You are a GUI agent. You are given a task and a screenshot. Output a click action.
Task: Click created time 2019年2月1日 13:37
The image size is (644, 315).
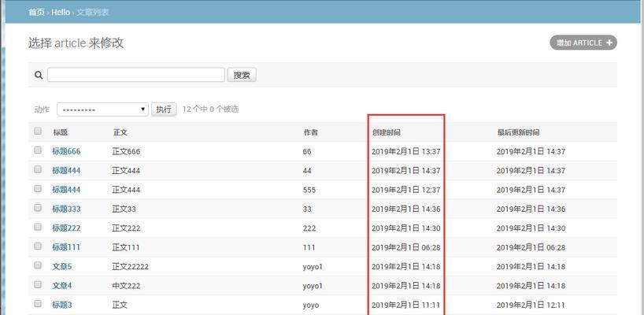405,151
